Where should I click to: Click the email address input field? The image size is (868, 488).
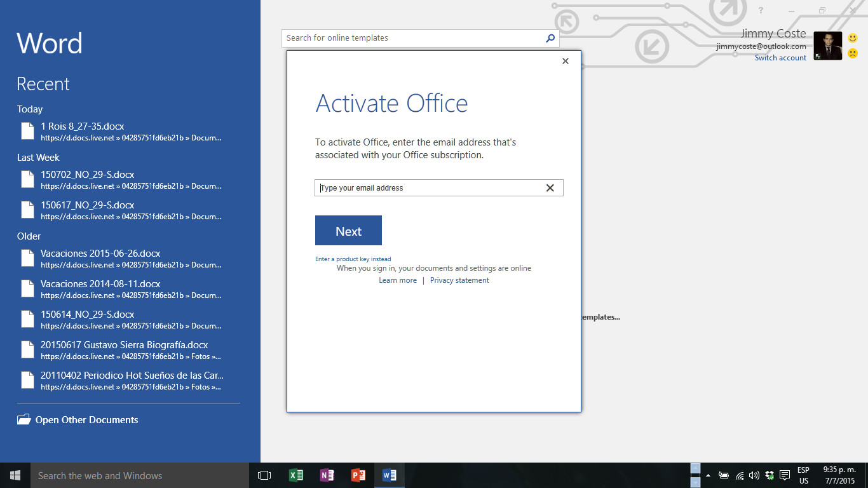pyautogui.click(x=439, y=188)
